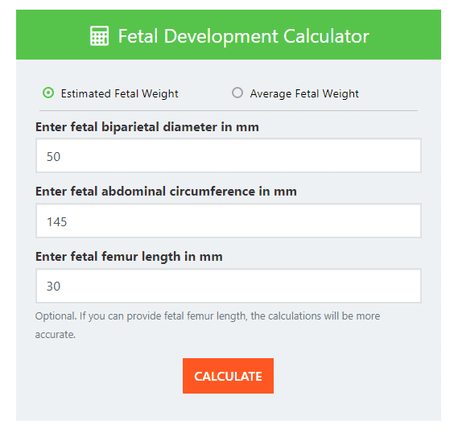Place cursor on the value 145
Viewport: 450px width, 429px height.
point(57,222)
